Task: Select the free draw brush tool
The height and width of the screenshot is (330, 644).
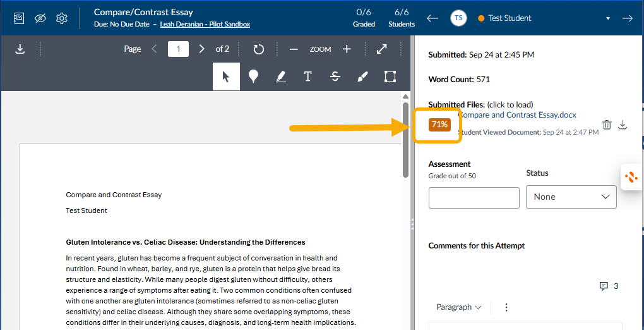Action: (x=362, y=76)
